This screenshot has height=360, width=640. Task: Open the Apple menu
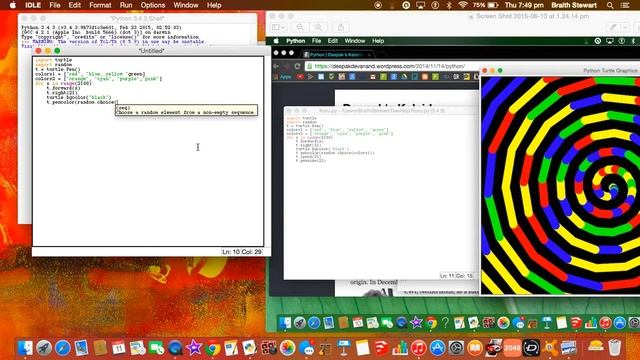(x=13, y=5)
